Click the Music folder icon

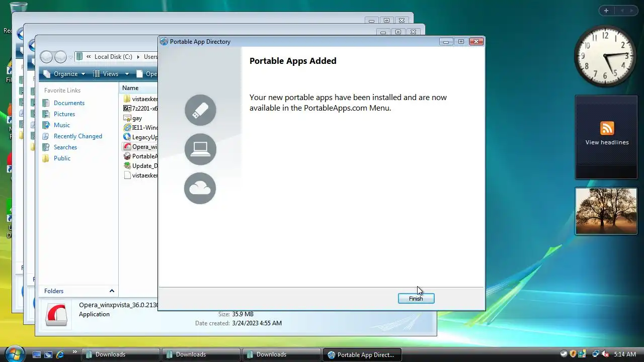click(46, 125)
